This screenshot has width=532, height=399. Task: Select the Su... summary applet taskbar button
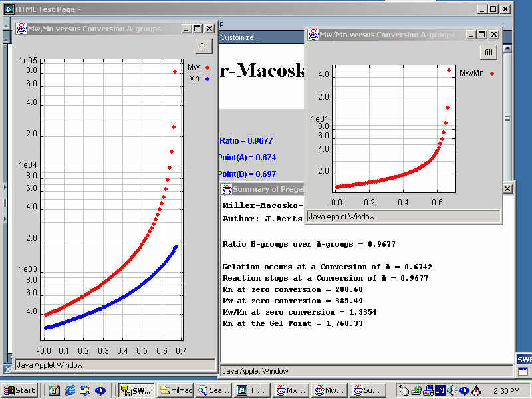coord(367,390)
